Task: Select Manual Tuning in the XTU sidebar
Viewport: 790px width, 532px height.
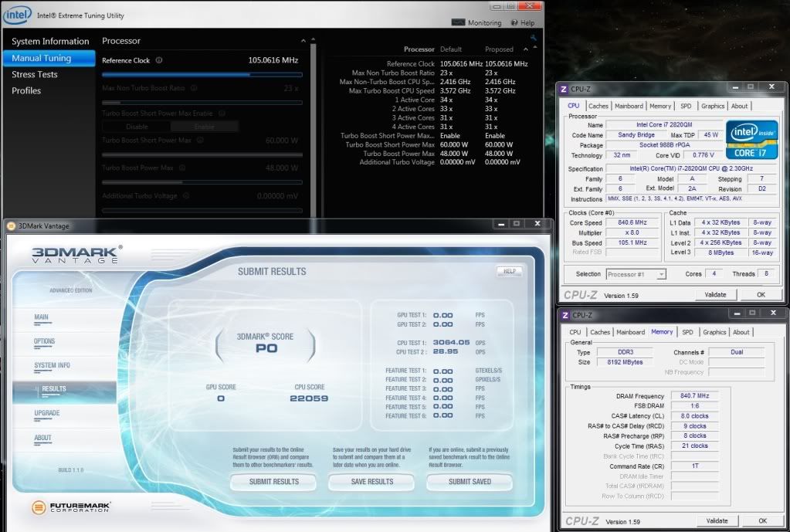Action: tap(49, 58)
